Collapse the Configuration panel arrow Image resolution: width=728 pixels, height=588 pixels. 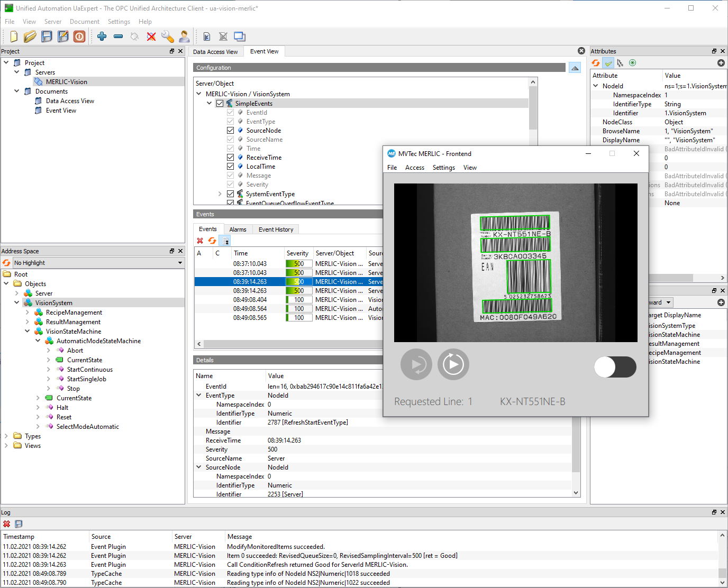(x=575, y=68)
